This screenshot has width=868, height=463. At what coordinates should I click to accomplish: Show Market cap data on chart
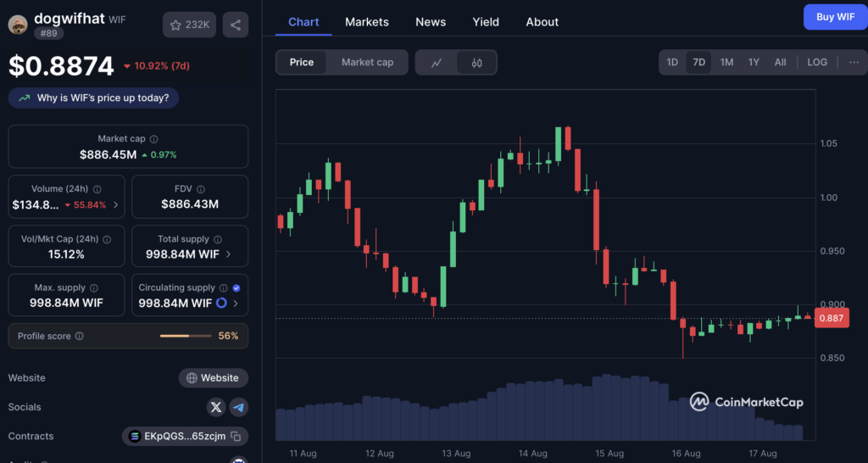tap(367, 63)
